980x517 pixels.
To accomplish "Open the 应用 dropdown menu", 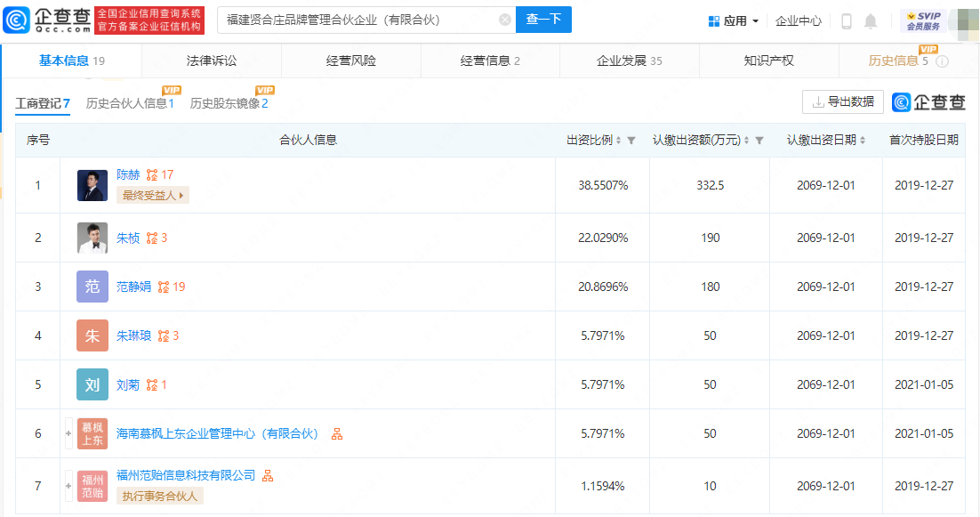I will 734,21.
